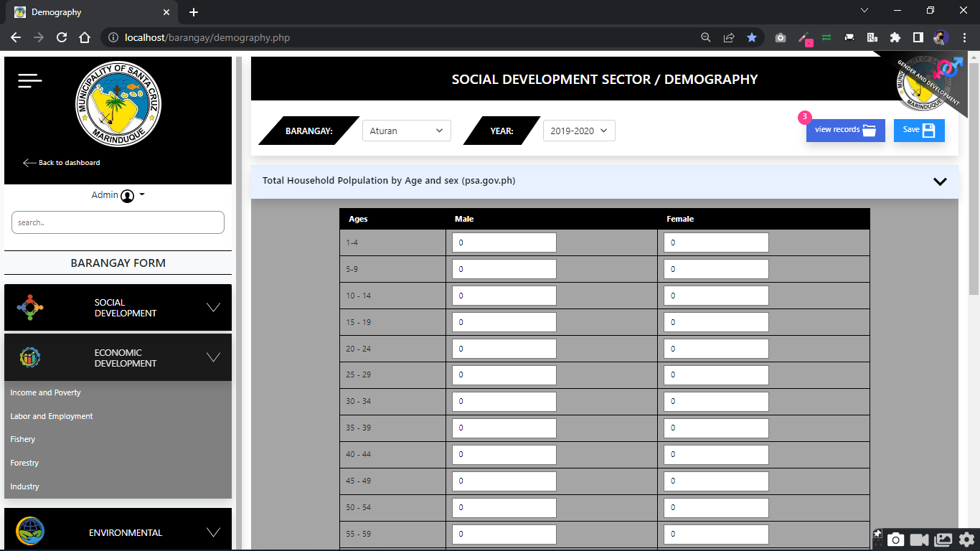This screenshot has width=980, height=551.
Task: Open the Barangay dropdown showing Aturan
Action: click(x=406, y=131)
